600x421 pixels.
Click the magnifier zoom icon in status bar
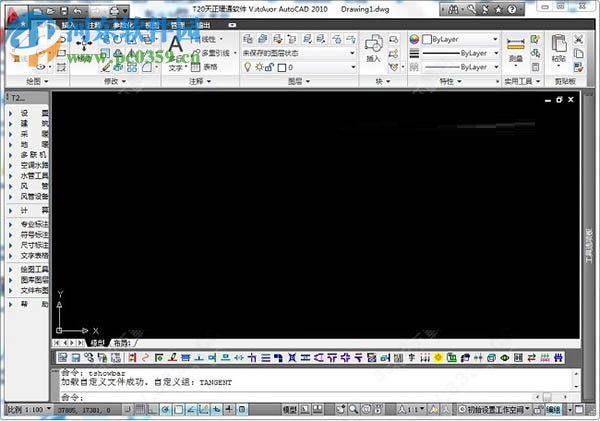pos(354,410)
